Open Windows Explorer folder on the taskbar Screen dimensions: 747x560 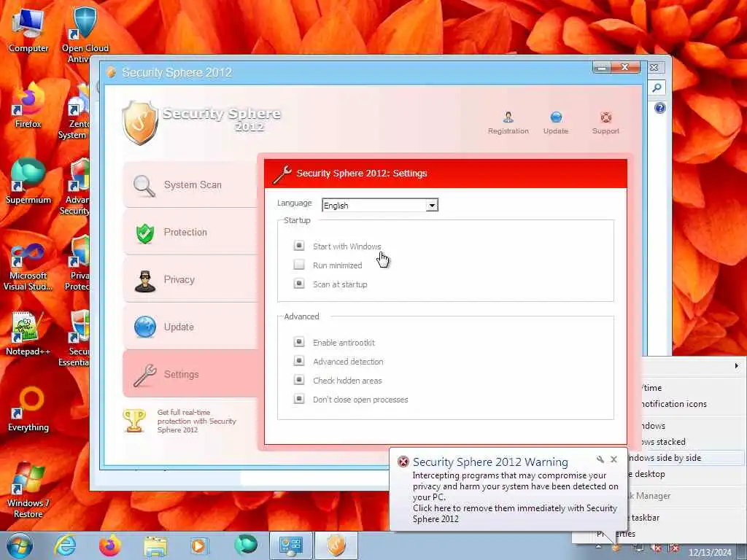(156, 546)
